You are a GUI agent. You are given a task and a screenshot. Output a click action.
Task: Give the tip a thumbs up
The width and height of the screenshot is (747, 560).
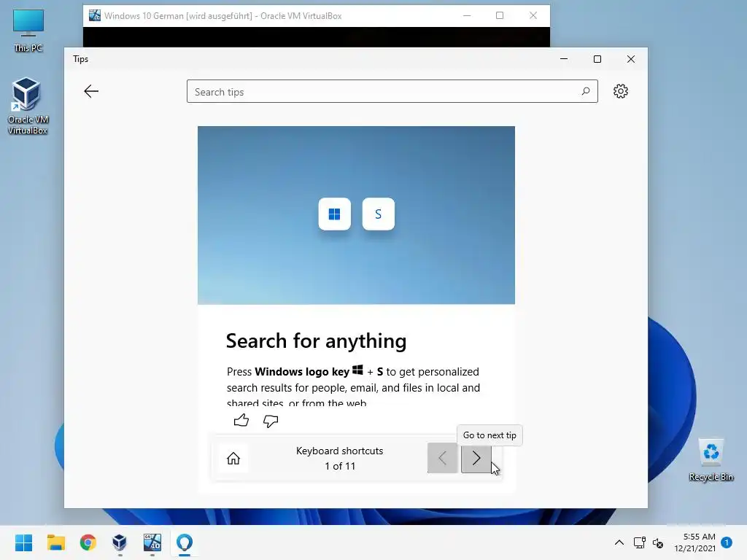241,420
